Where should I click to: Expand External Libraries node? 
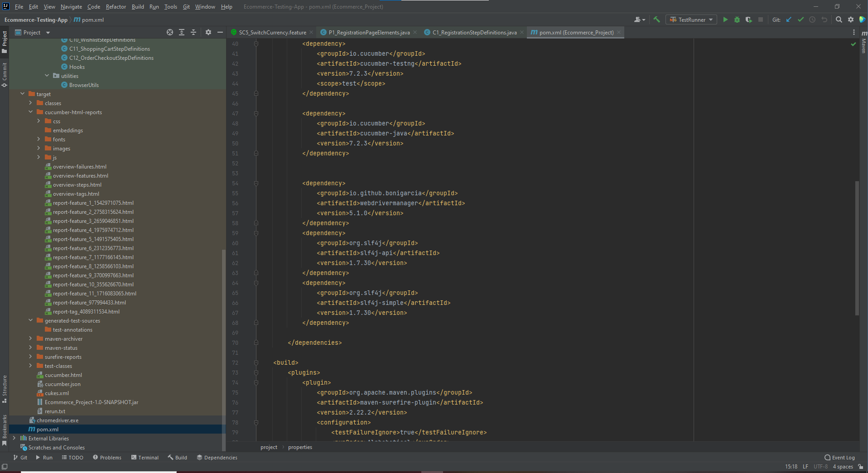tap(14, 438)
